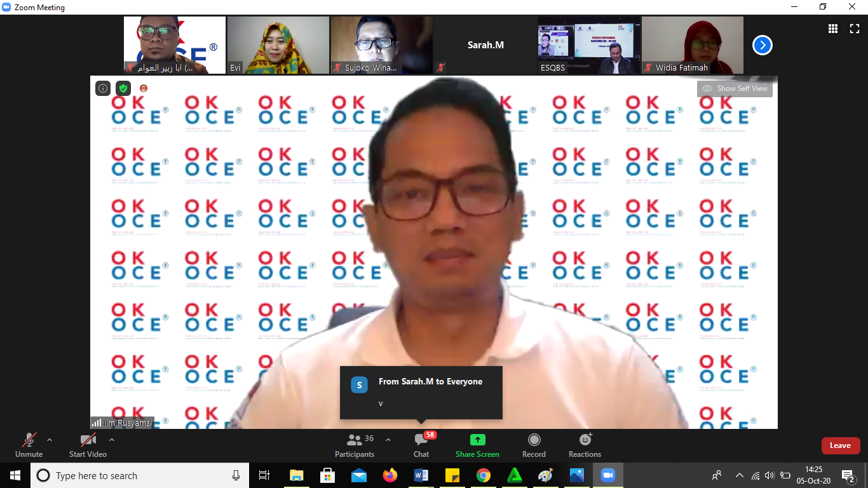This screenshot has width=868, height=488.
Task: Enter full screen mode
Action: 855,29
